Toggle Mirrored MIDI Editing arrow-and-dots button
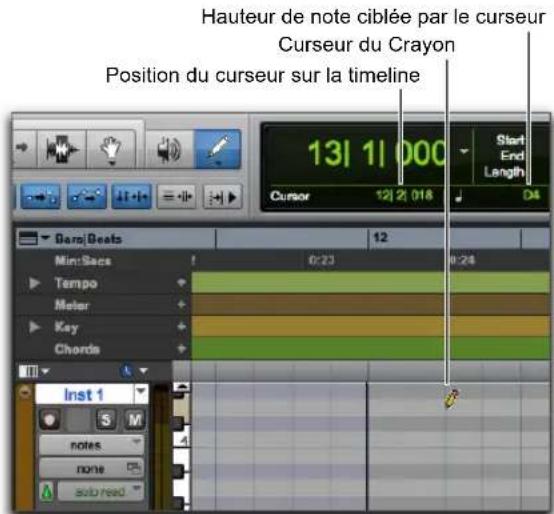554x514 pixels. coord(40,196)
